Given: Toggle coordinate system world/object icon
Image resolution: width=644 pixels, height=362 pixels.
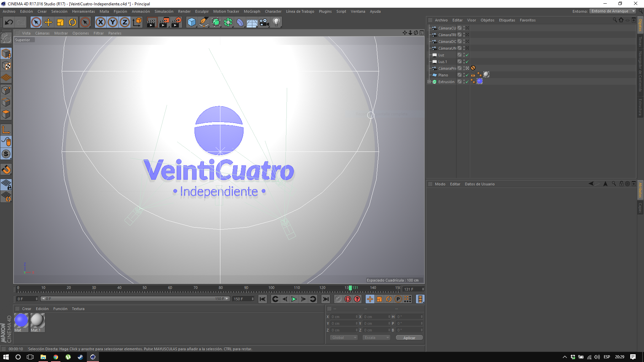Looking at the screenshot, I should coord(137,22).
